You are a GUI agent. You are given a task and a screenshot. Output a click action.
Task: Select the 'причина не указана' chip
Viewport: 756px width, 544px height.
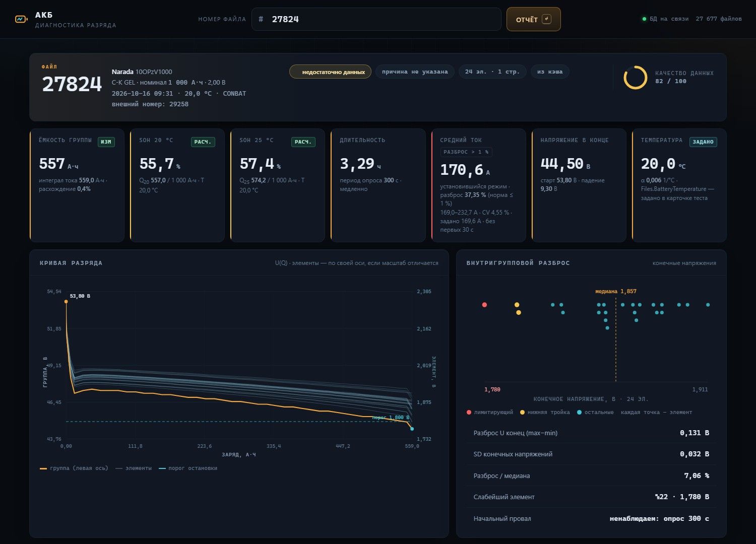(x=415, y=72)
